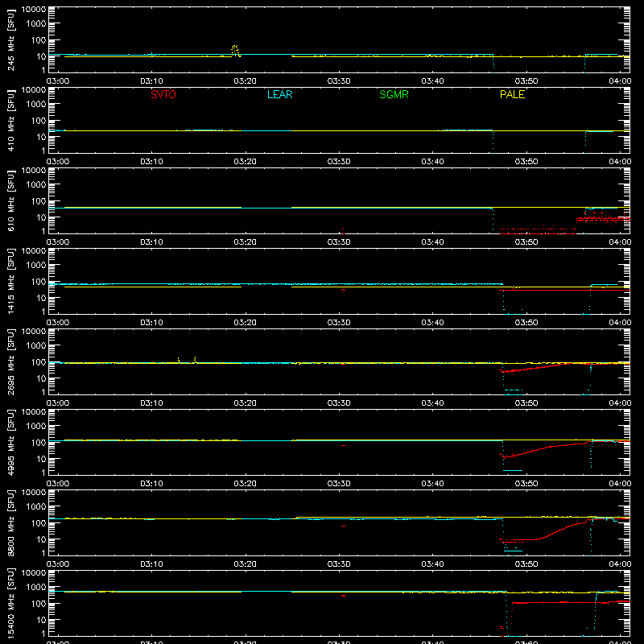644x644 pixels.
Task: Click the 10 y-axis value on the 1415 MHz plot
Action: click(x=41, y=298)
